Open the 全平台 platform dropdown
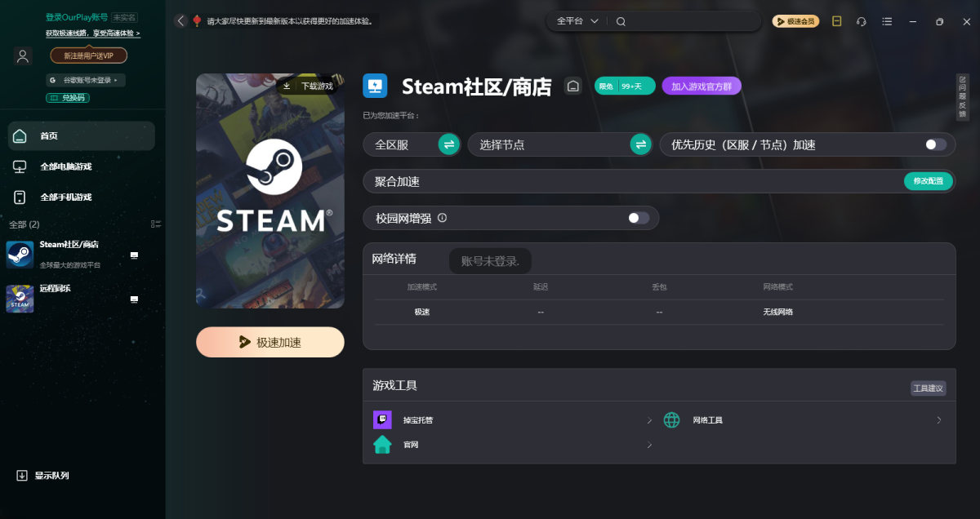Screen dimensions: 980x519 coord(577,21)
